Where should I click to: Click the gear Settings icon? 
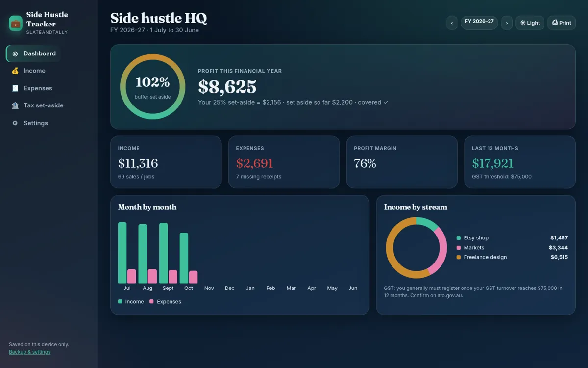pos(15,123)
